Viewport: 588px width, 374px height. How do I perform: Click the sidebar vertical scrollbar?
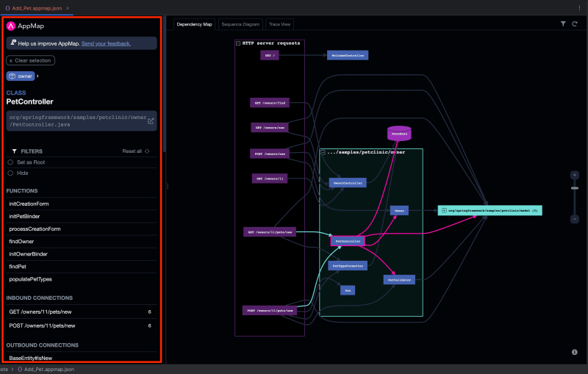[164, 84]
